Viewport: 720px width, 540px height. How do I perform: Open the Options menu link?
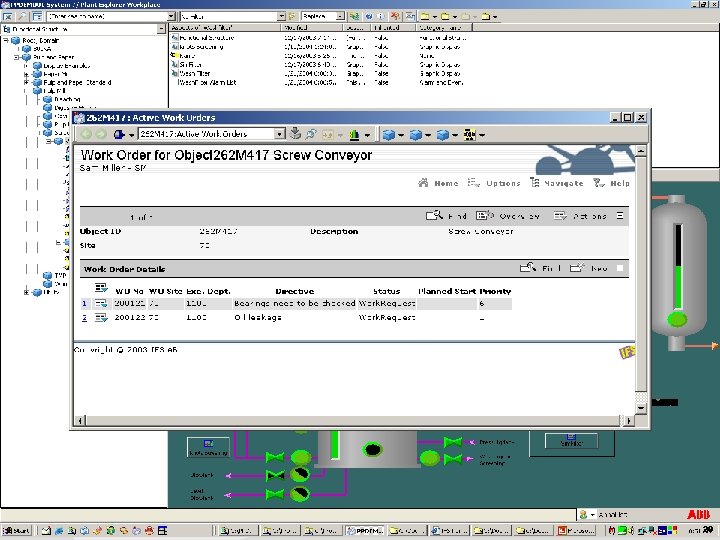click(494, 183)
